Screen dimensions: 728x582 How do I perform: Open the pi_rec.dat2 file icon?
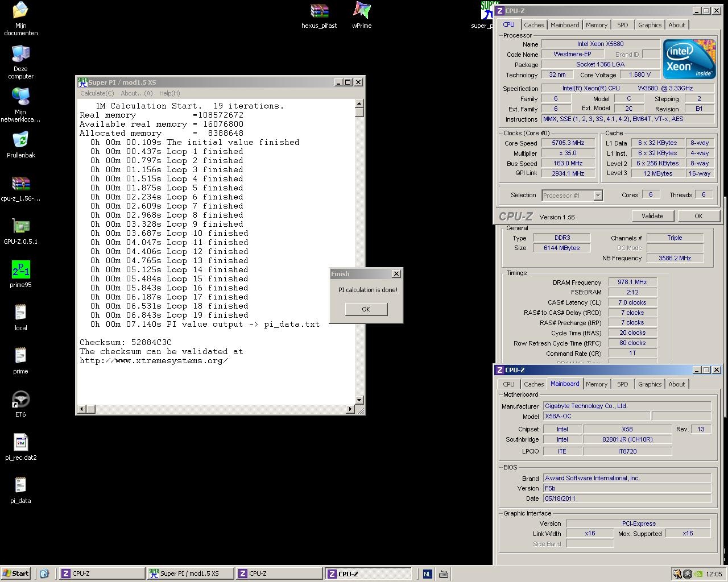[20, 443]
